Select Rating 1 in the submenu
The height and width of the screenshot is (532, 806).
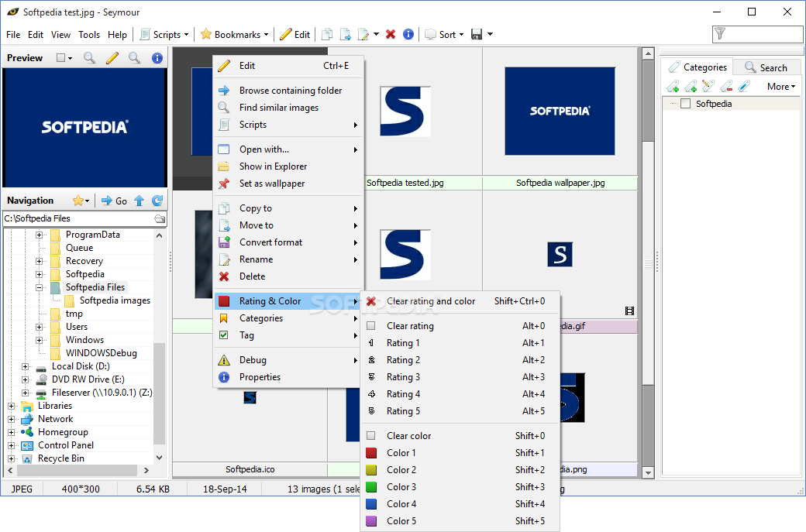point(460,343)
